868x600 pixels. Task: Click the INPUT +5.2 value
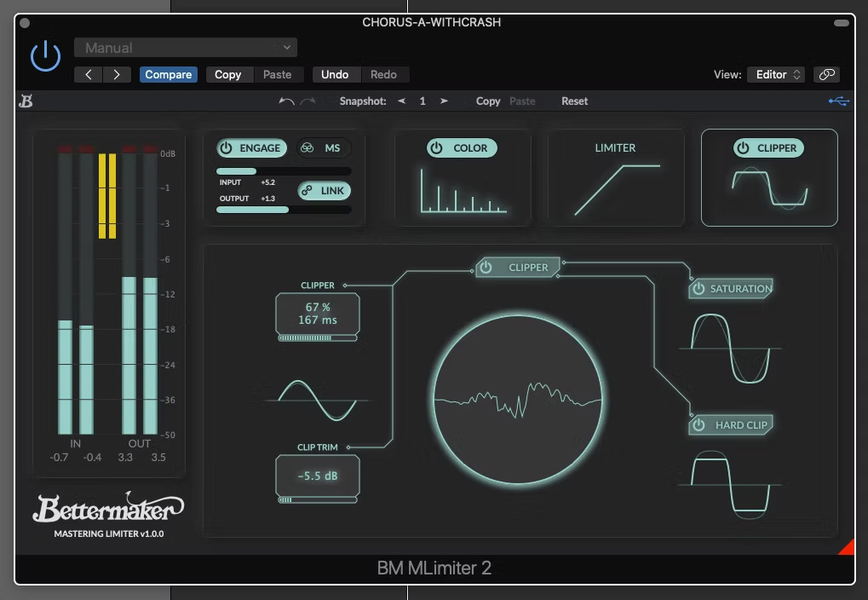tap(268, 182)
